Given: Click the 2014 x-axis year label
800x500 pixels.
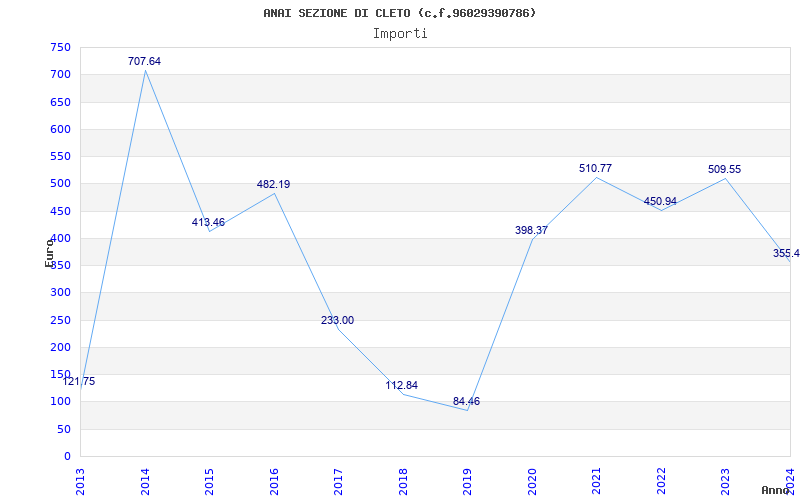Looking at the screenshot, I should (145, 481).
